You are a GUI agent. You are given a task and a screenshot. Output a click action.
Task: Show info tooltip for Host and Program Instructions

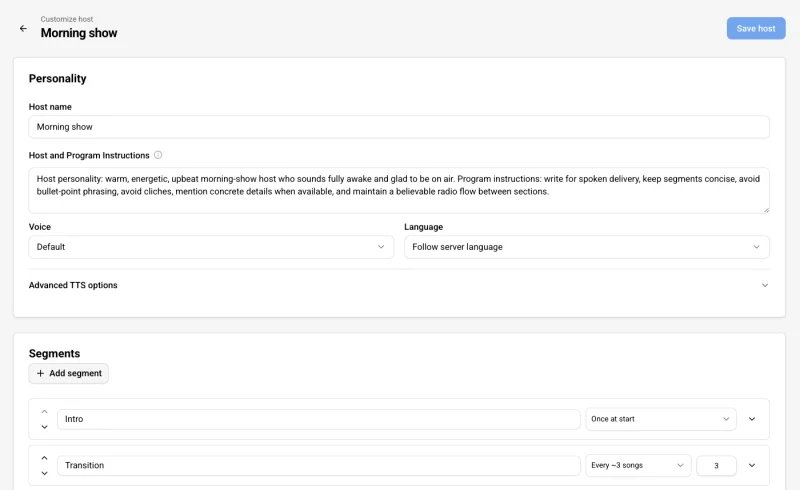click(158, 155)
